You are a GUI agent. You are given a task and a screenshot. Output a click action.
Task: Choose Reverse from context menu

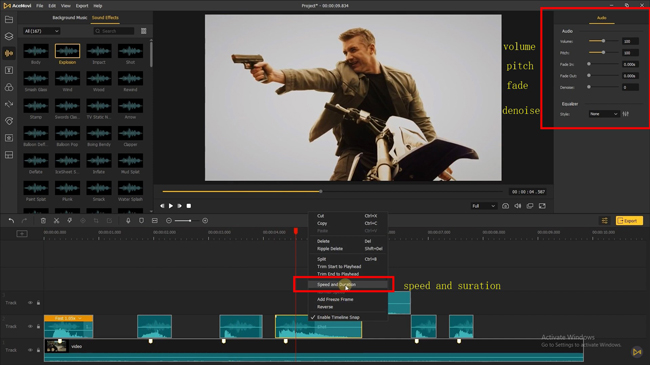[347, 307]
